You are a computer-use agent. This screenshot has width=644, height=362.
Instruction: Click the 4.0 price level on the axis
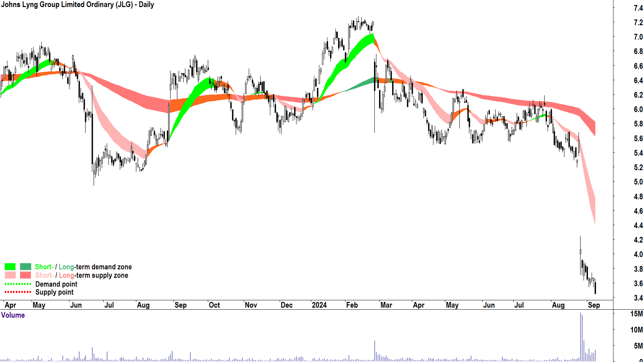click(638, 254)
